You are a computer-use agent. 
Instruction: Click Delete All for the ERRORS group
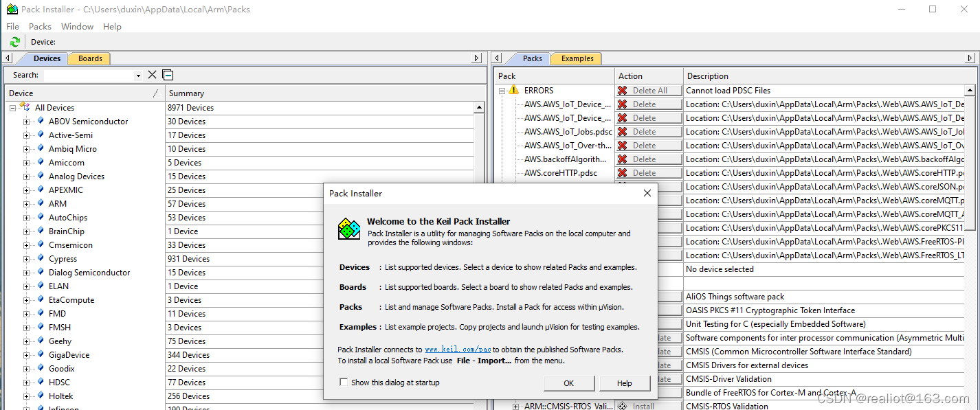[x=649, y=91]
